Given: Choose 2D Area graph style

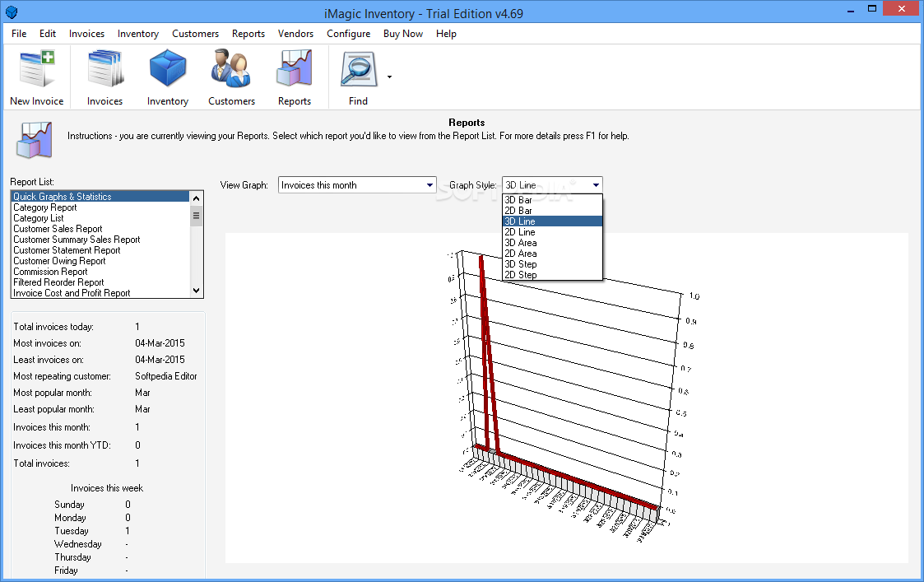Looking at the screenshot, I should [552, 254].
